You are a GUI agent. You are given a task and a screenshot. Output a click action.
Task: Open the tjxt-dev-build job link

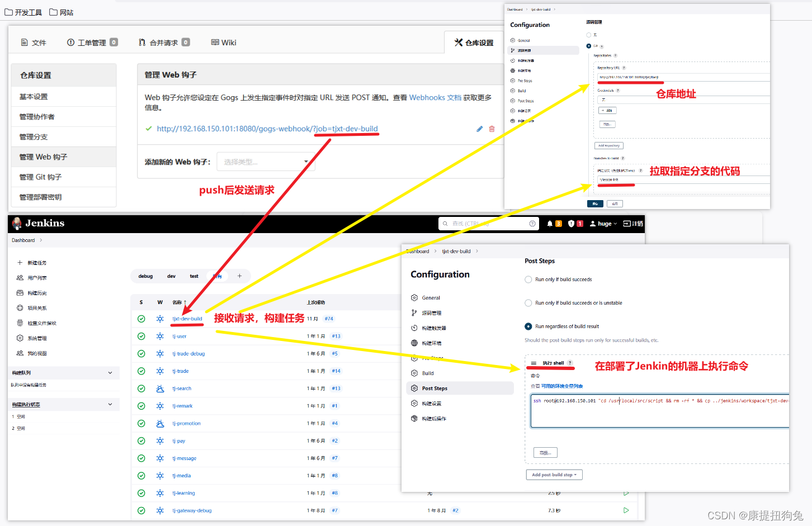coord(187,319)
